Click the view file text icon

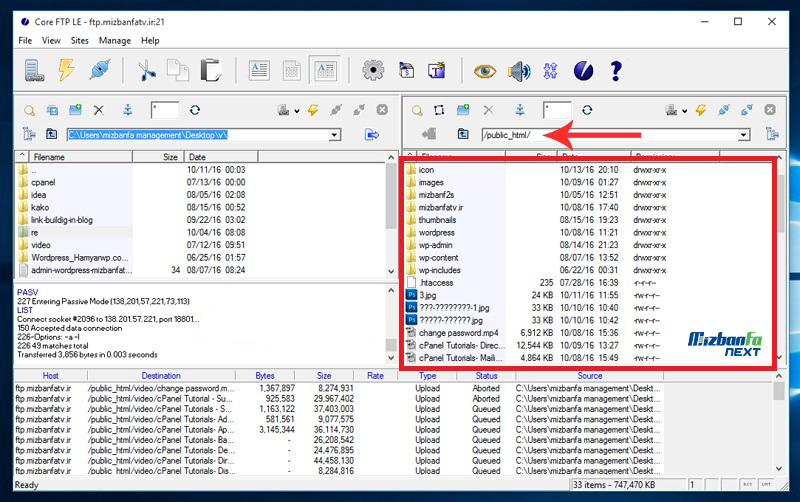[x=259, y=70]
